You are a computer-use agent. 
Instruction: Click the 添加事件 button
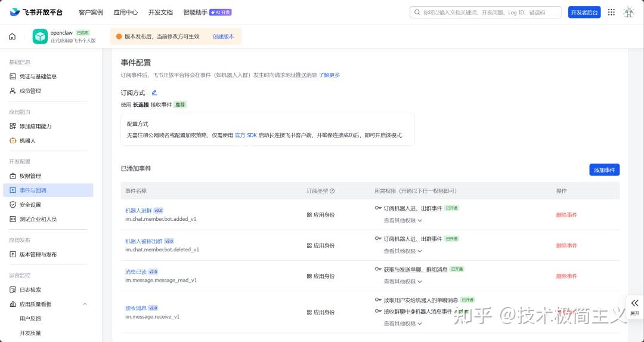604,170
